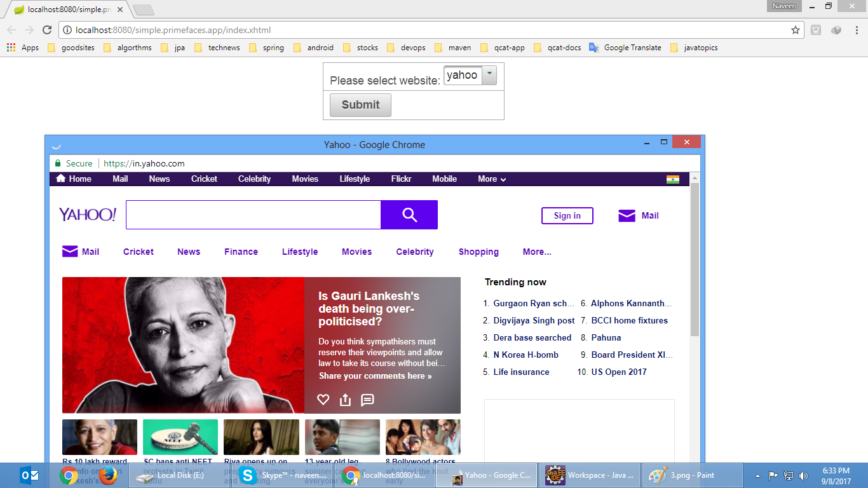Open a new tab with the blank tab button
The height and width of the screenshot is (488, 868).
pyautogui.click(x=143, y=10)
